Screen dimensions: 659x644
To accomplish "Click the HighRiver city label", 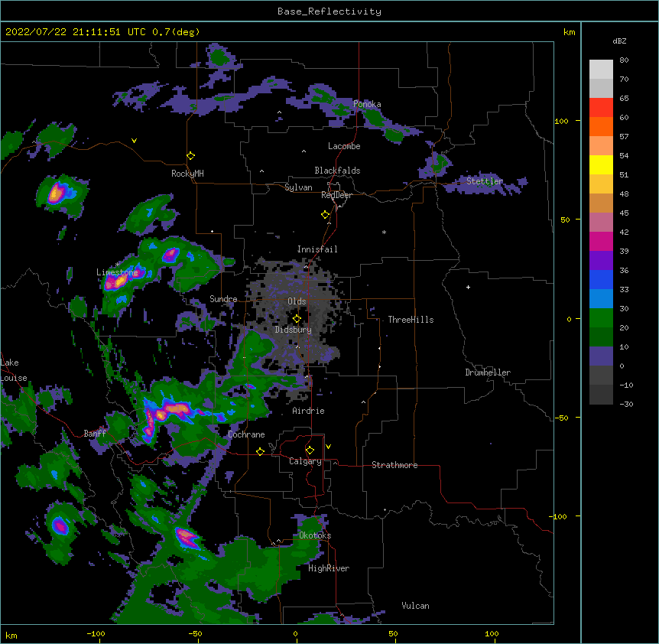I will point(329,568).
